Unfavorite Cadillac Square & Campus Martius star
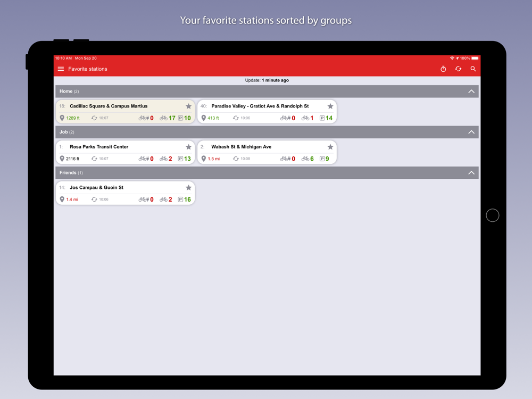 (189, 106)
